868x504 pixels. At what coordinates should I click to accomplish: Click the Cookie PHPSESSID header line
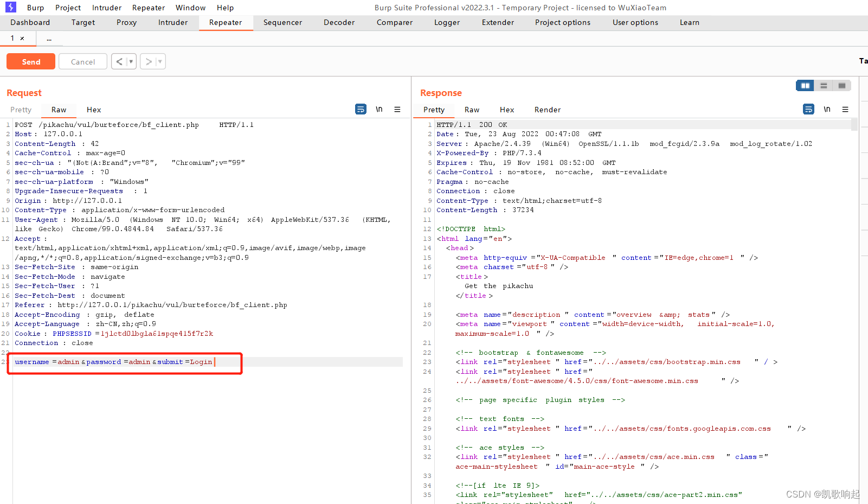114,334
